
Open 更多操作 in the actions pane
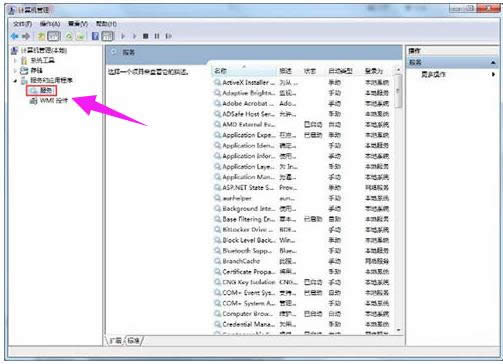(433, 74)
